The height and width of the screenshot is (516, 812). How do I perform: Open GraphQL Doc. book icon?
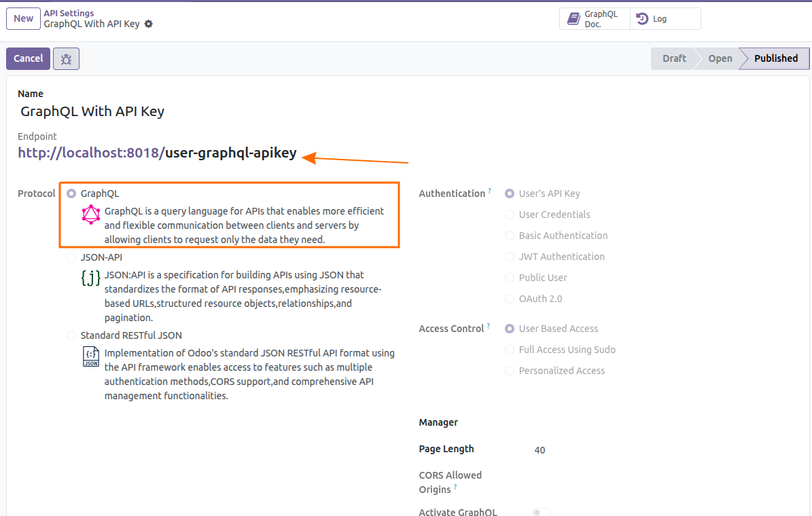(573, 19)
